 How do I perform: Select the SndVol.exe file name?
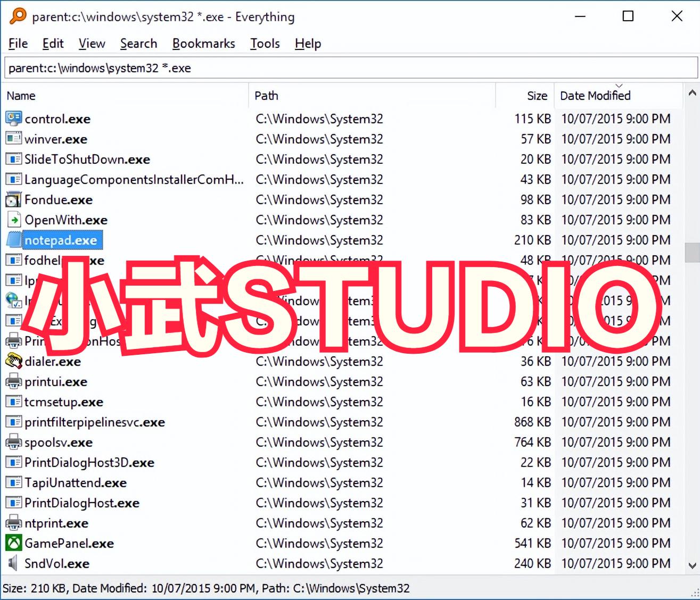[x=57, y=564]
